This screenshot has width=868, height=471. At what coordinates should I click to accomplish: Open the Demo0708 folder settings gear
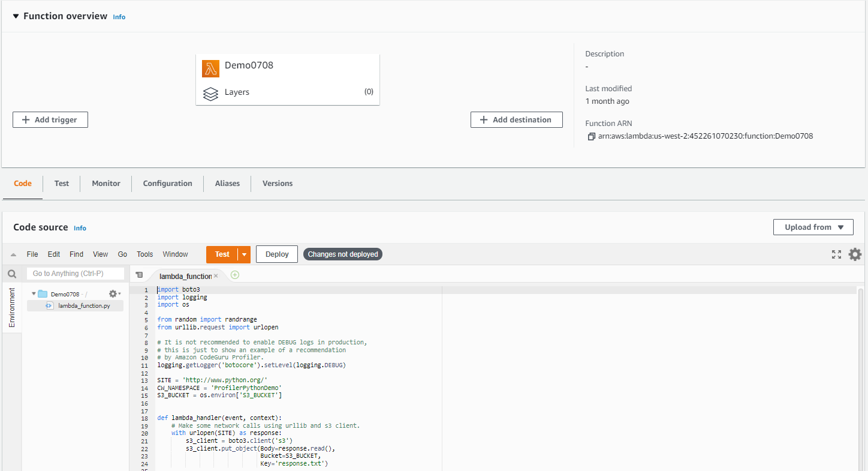click(113, 293)
